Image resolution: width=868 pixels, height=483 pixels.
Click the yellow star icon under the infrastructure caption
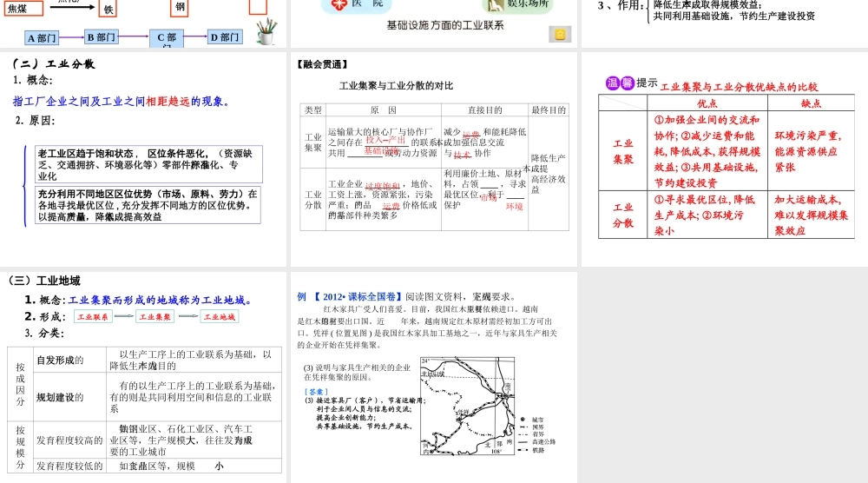point(560,35)
